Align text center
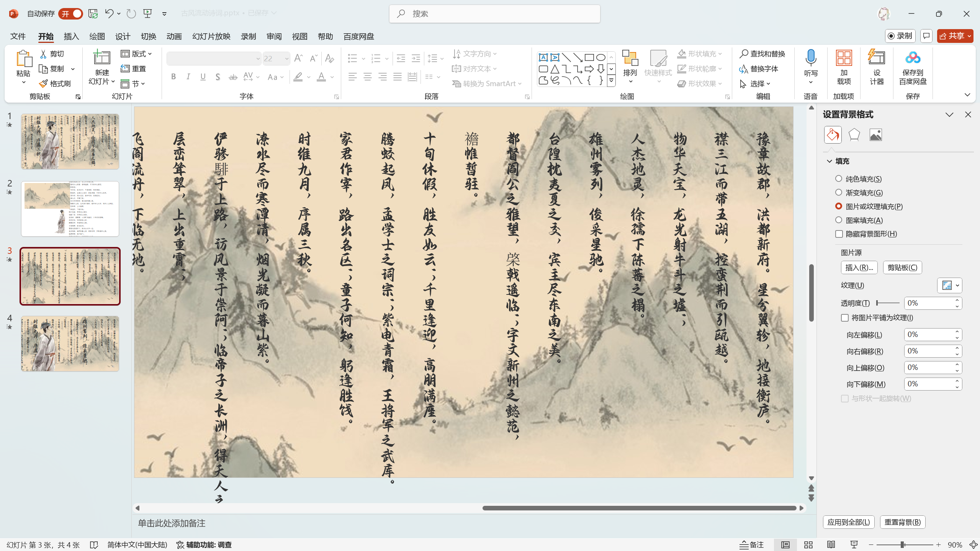This screenshot has height=551, width=980. [x=368, y=77]
